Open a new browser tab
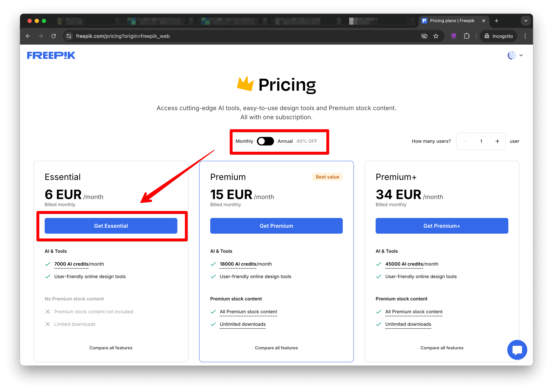 coord(496,21)
